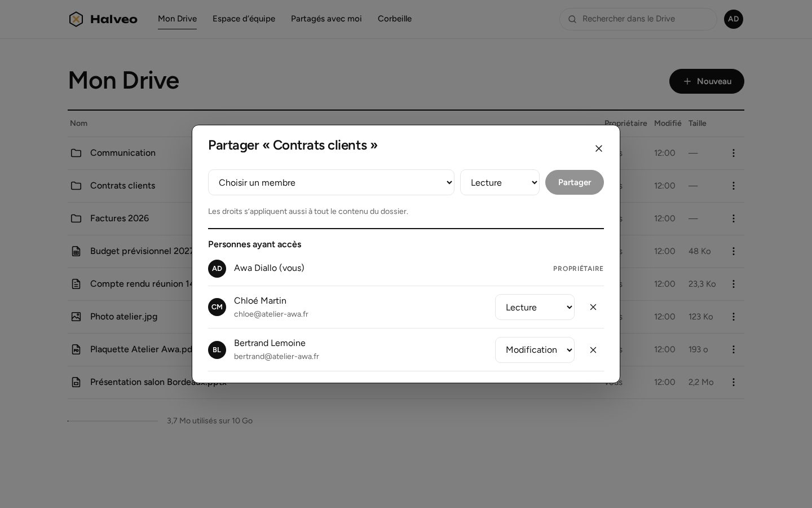Click the Photo atelier.jpg image icon
The image size is (812, 508).
(x=76, y=317)
